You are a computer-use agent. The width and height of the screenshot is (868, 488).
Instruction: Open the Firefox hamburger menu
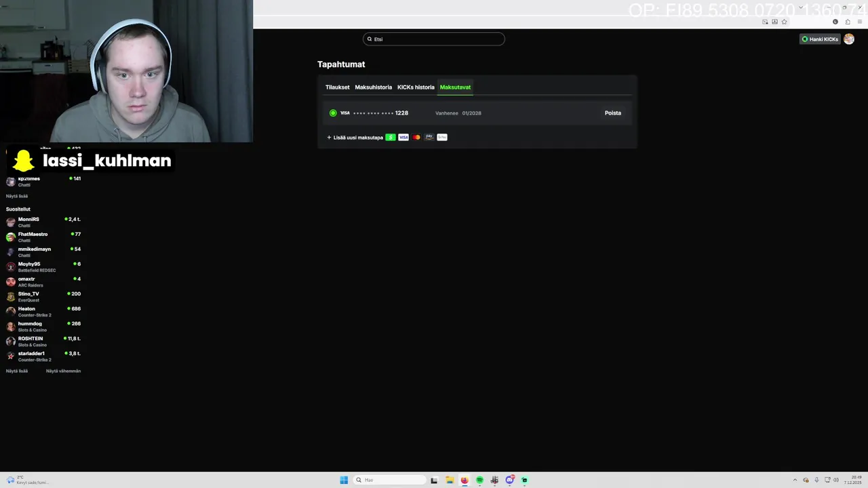point(860,22)
